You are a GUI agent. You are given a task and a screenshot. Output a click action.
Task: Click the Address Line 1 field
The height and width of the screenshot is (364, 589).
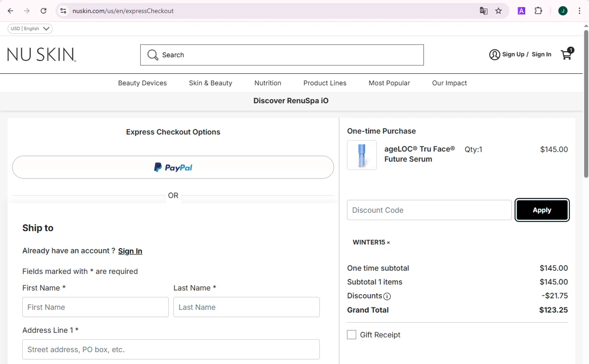[x=171, y=349]
